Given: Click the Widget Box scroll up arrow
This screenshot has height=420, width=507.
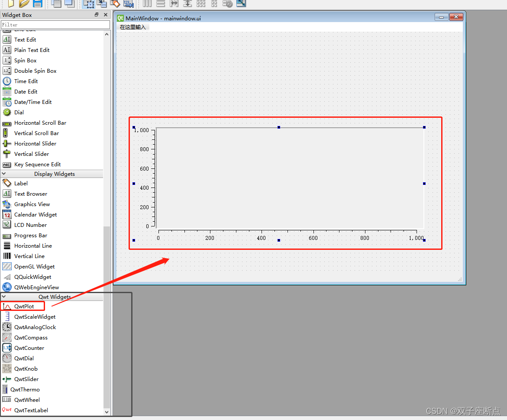Looking at the screenshot, I should click(x=107, y=34).
